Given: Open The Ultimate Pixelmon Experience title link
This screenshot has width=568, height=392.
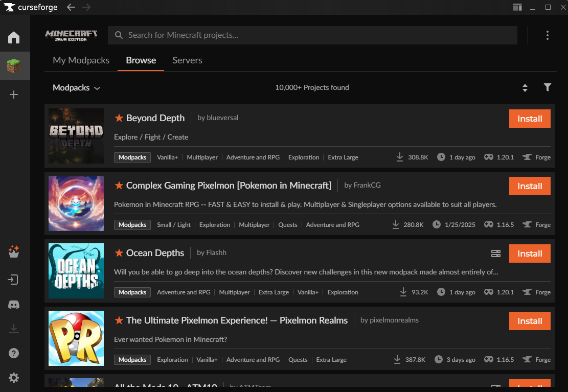Looking at the screenshot, I should pos(237,320).
